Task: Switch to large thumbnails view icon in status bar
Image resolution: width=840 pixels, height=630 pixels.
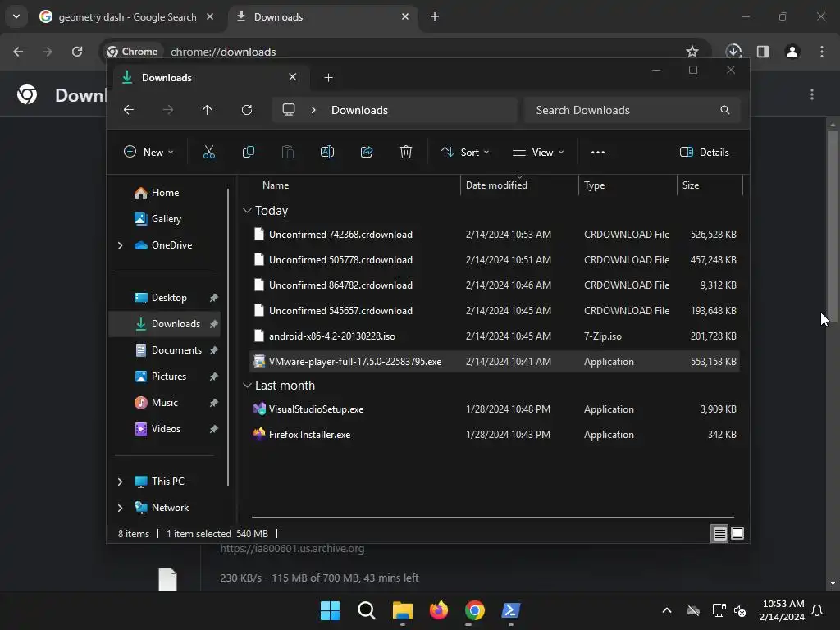Action: (737, 533)
